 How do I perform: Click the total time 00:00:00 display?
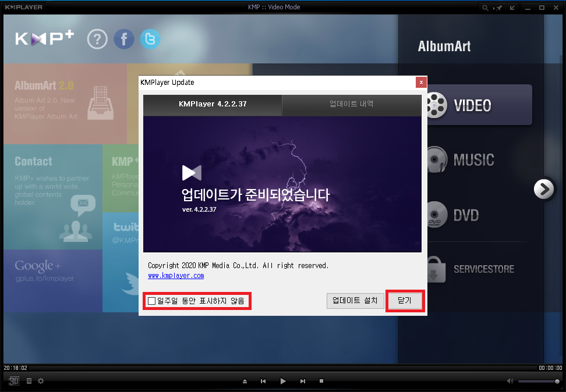pos(550,368)
